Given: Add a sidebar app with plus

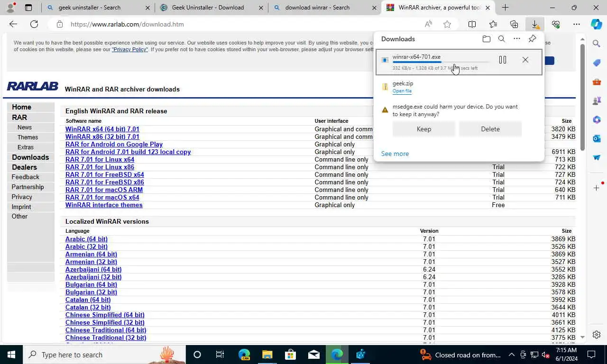Looking at the screenshot, I should (x=597, y=188).
